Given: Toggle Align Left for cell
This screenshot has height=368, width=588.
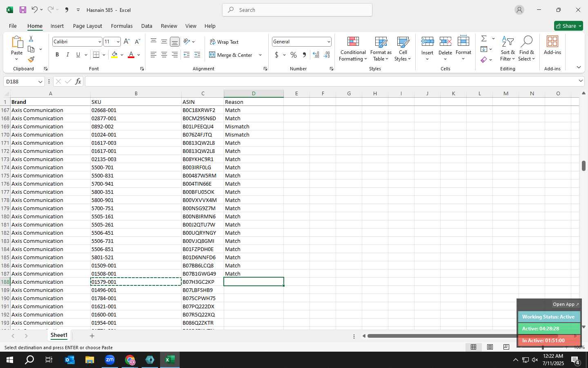Looking at the screenshot, I should (153, 55).
